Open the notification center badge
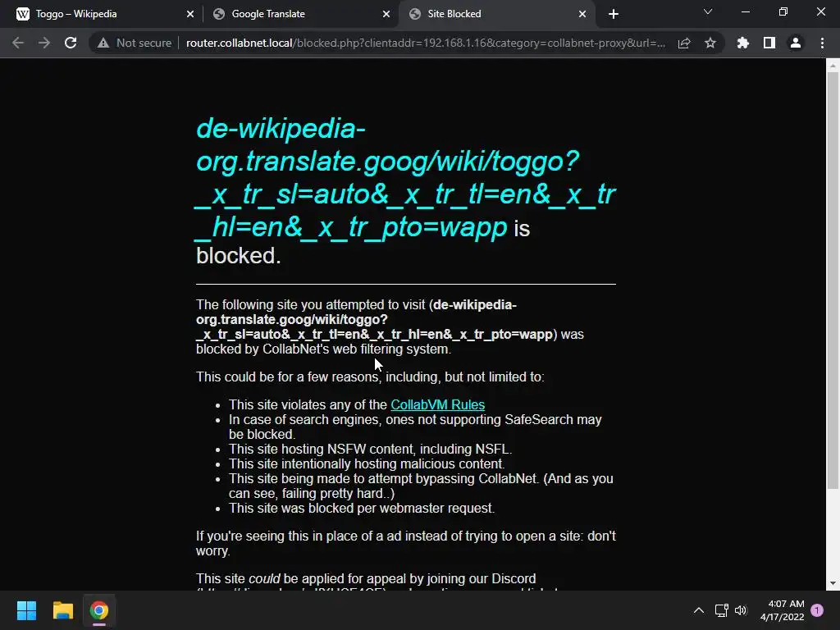 817,610
